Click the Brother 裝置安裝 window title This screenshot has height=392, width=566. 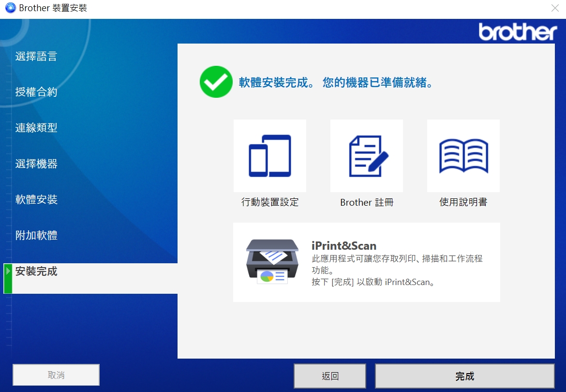pyautogui.click(x=53, y=8)
